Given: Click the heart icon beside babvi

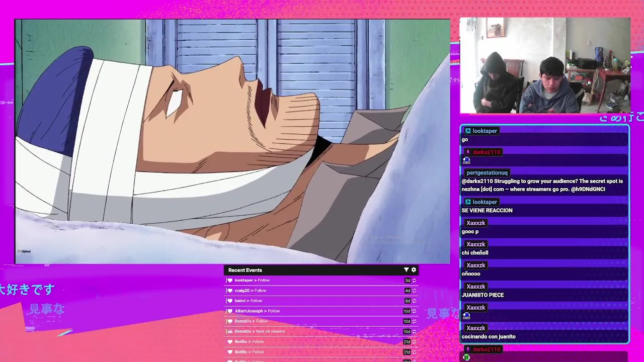Looking at the screenshot, I should point(230,301).
